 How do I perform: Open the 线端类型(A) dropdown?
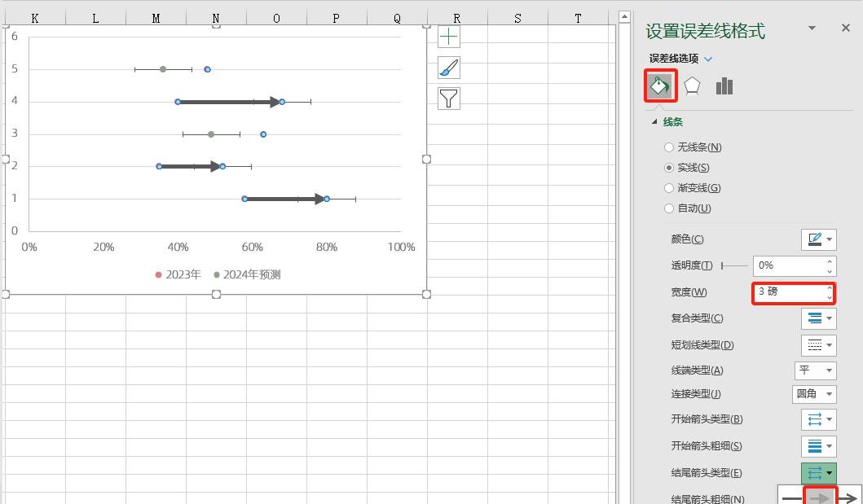coord(815,370)
